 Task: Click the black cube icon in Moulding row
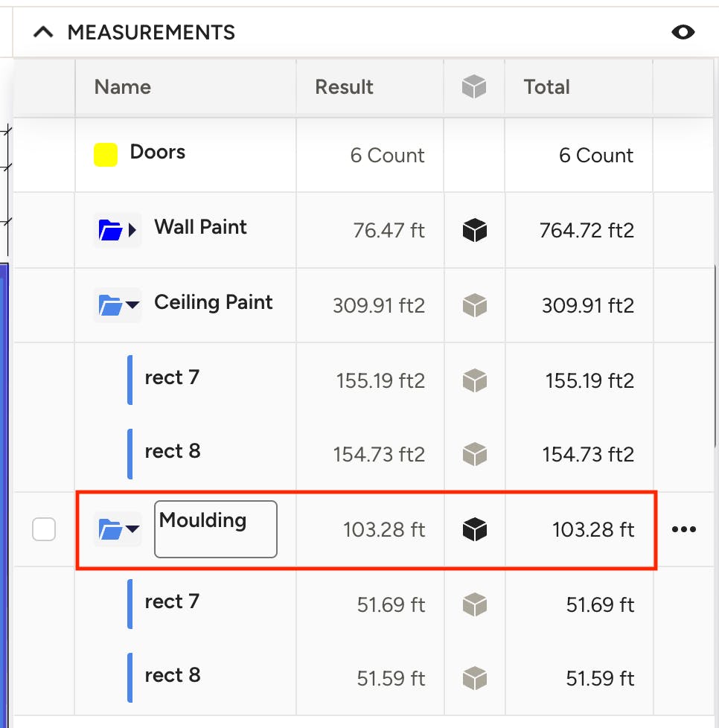pyautogui.click(x=474, y=529)
